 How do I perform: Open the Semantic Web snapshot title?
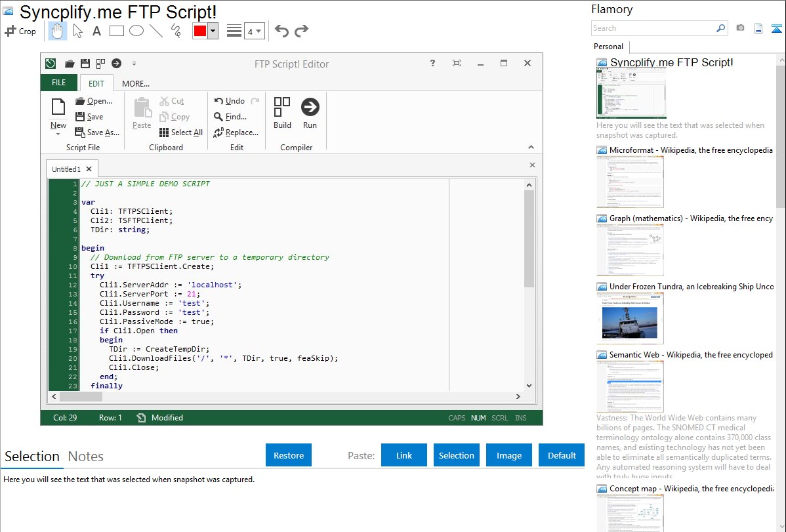pyautogui.click(x=691, y=354)
